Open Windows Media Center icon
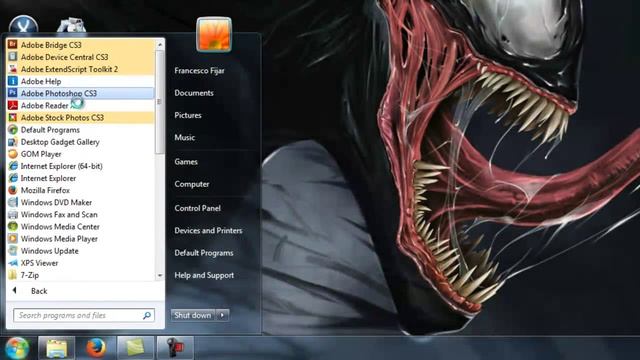Screen dimensions: 640x360 (13, 227)
